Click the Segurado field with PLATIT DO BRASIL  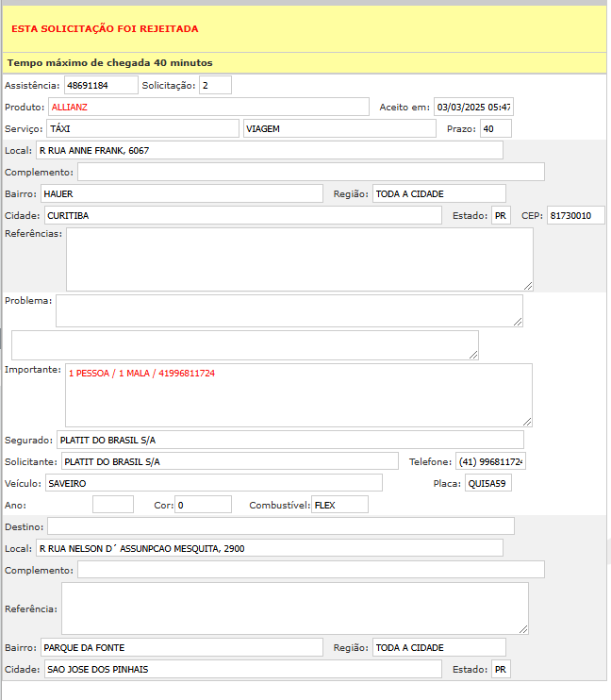coord(289,440)
